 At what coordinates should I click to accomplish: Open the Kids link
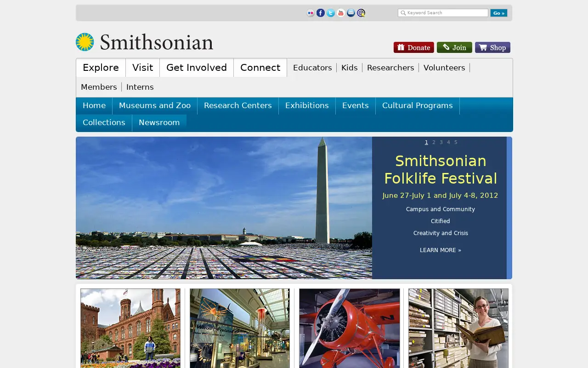tap(350, 68)
